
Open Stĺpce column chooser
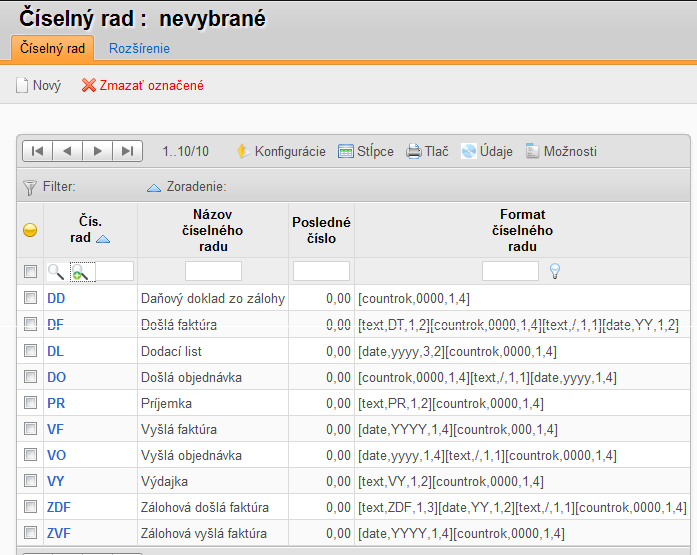[365, 152]
